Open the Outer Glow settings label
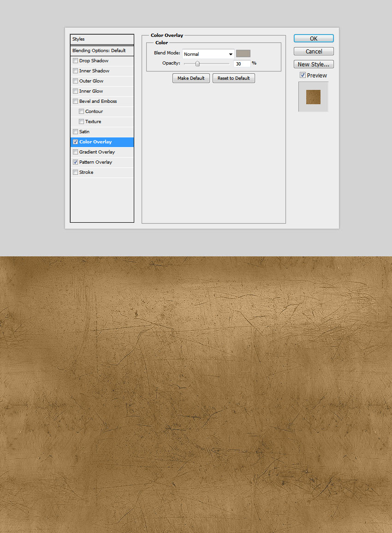The image size is (392, 533). tap(91, 81)
